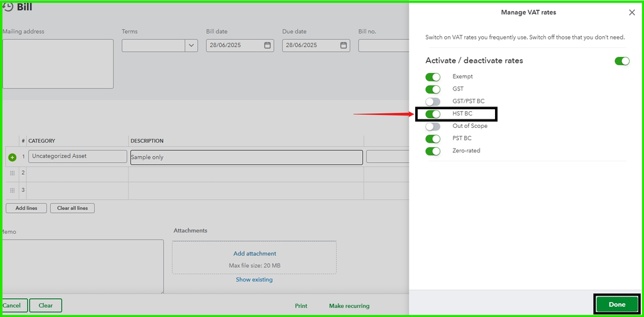
Task: Click the category cell on line 2
Action: [77, 174]
